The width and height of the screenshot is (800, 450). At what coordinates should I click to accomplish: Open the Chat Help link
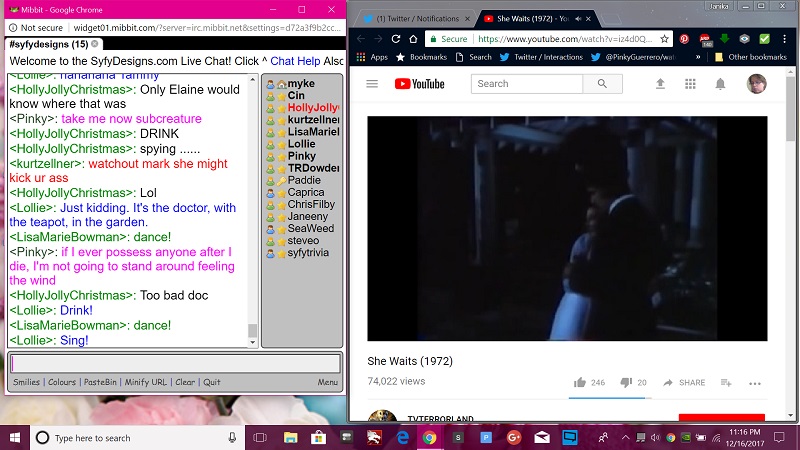tap(295, 61)
